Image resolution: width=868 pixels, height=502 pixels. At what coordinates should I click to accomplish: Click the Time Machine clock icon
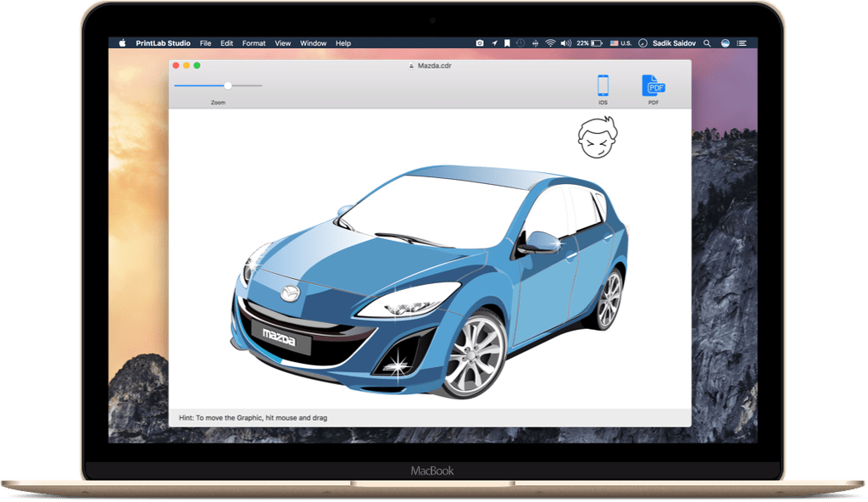click(520, 43)
